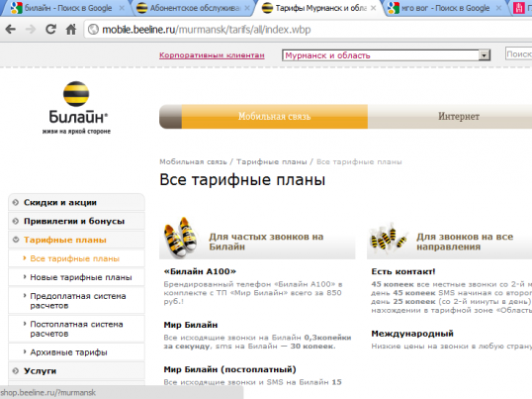Image resolution: width=532 pixels, height=399 pixels.
Task: Click the globe icon in address bar
Action: point(93,30)
